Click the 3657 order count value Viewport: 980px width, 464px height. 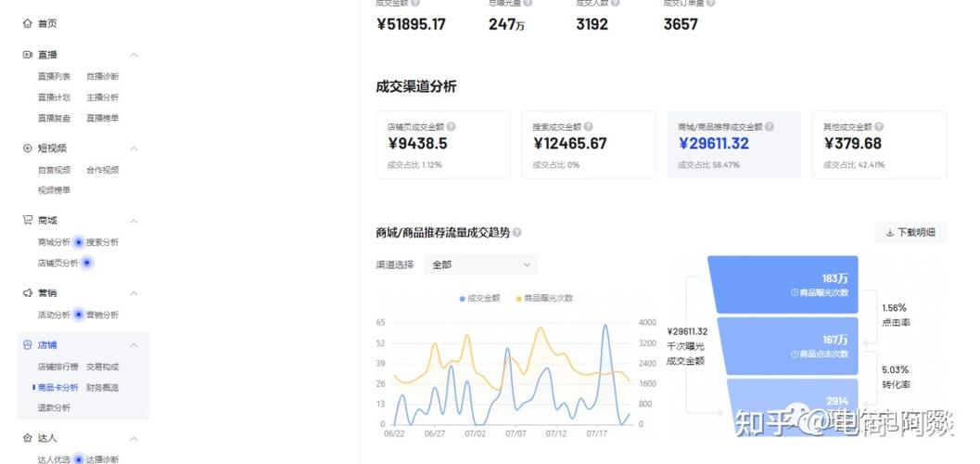[681, 24]
